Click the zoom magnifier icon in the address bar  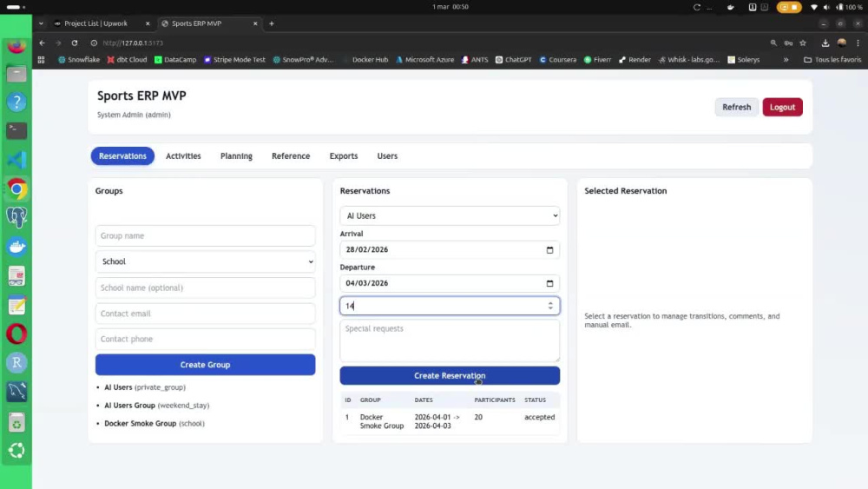773,43
